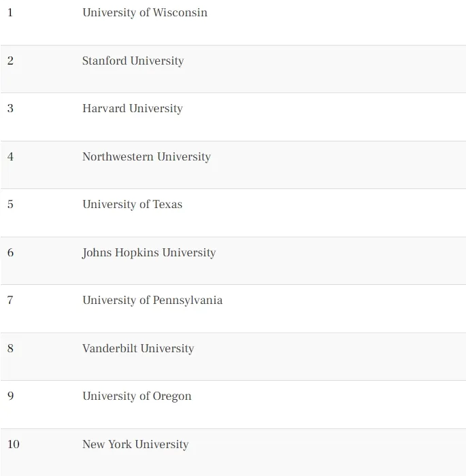Click University of Texas text

pyautogui.click(x=132, y=205)
